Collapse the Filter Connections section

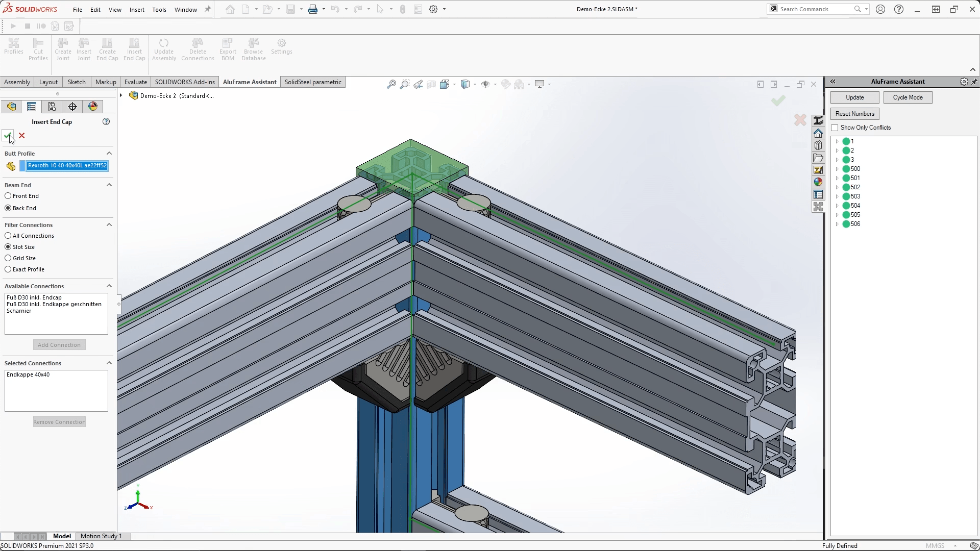[109, 224]
